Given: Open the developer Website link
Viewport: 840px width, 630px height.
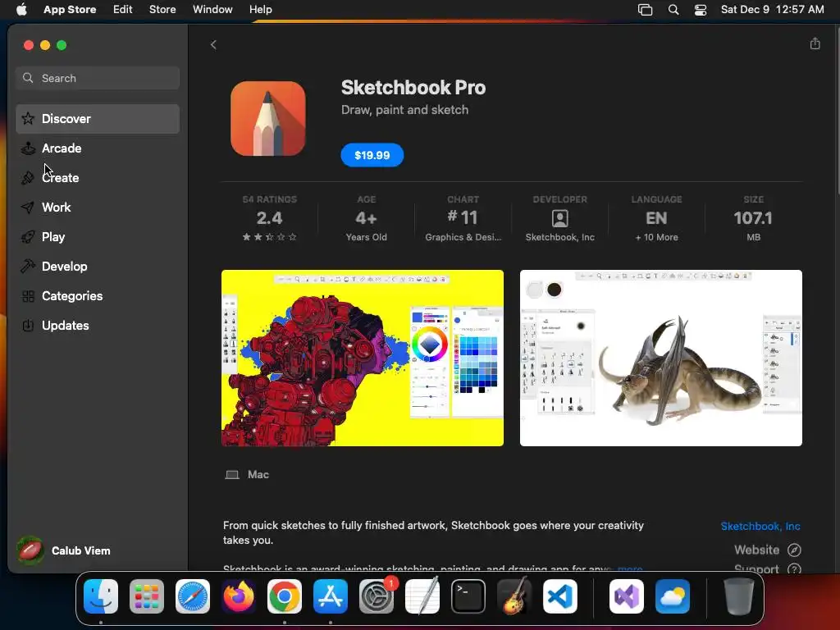Looking at the screenshot, I should [x=767, y=550].
